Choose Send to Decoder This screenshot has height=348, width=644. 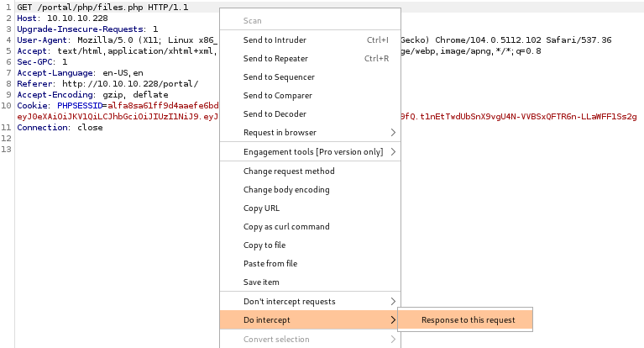pos(275,114)
